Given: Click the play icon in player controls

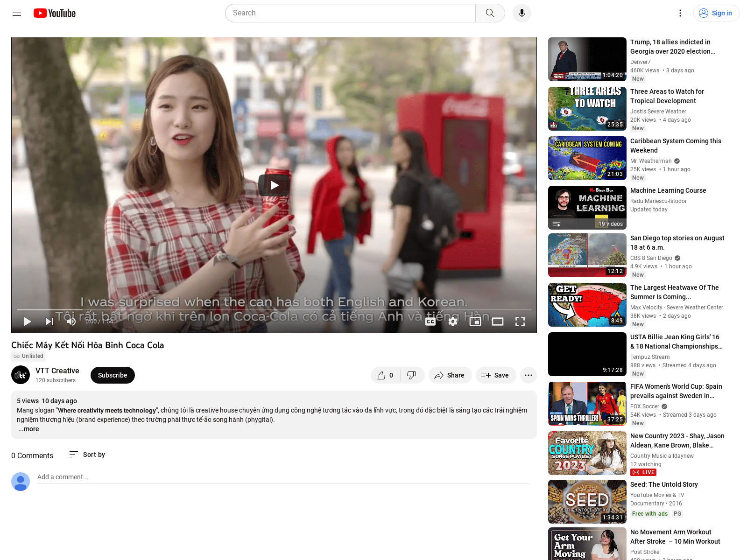Looking at the screenshot, I should (28, 321).
